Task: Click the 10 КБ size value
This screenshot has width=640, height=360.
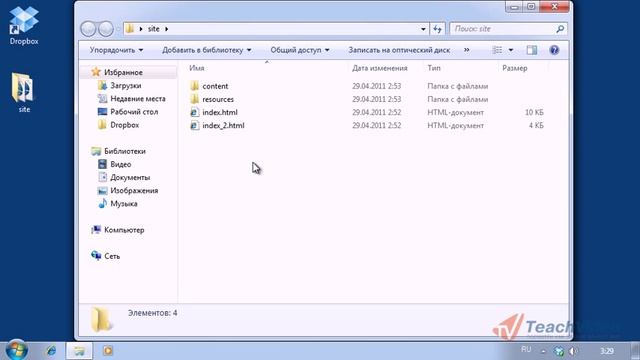Action: 534,112
